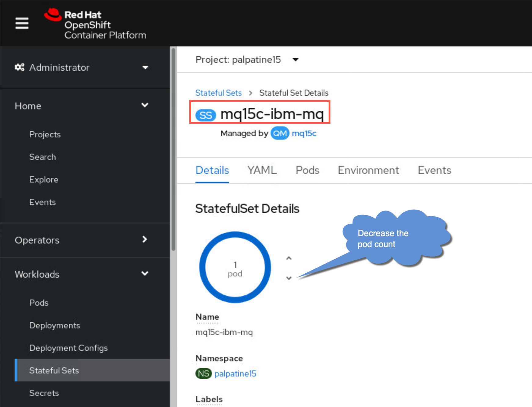Open the Stateful Sets breadcrumb link
This screenshot has height=407, width=532.
click(218, 93)
